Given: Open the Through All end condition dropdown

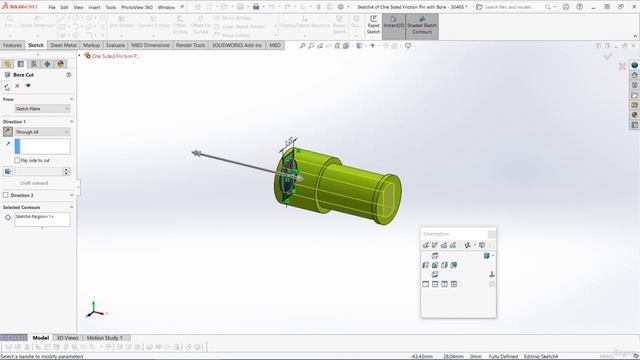Looking at the screenshot, I should point(42,132).
